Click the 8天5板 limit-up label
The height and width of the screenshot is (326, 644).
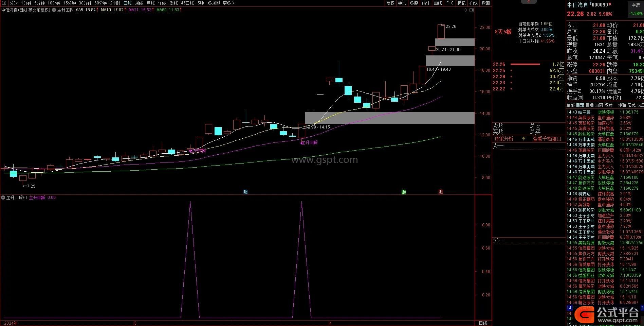click(503, 32)
